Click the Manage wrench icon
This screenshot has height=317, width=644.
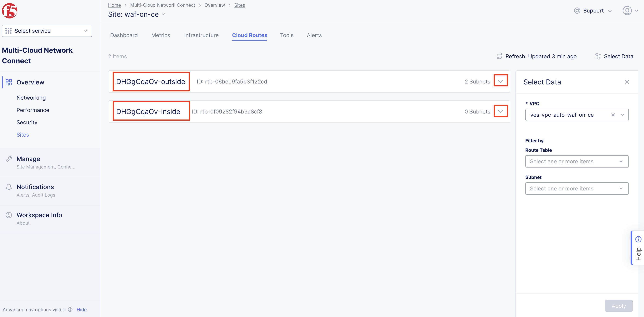tap(9, 158)
